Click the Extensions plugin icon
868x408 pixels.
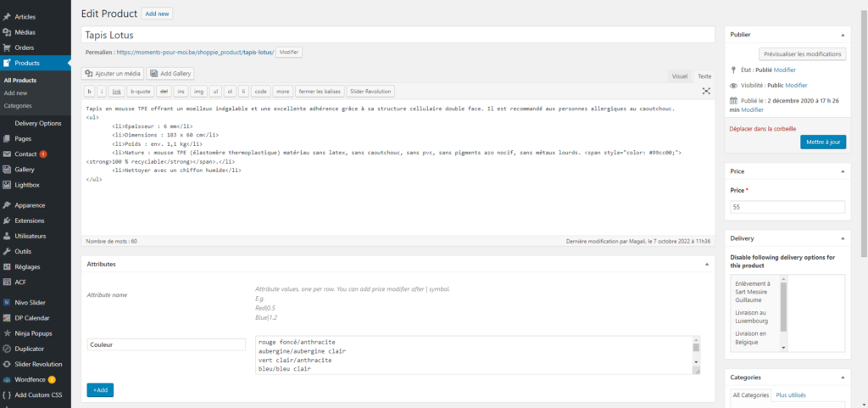pos(7,221)
